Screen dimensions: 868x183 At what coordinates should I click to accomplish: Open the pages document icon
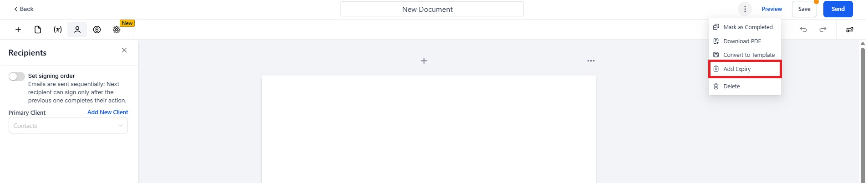38,30
